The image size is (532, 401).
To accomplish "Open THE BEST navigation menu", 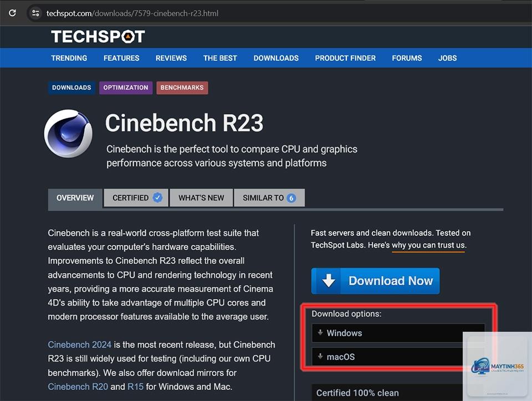I will point(220,58).
